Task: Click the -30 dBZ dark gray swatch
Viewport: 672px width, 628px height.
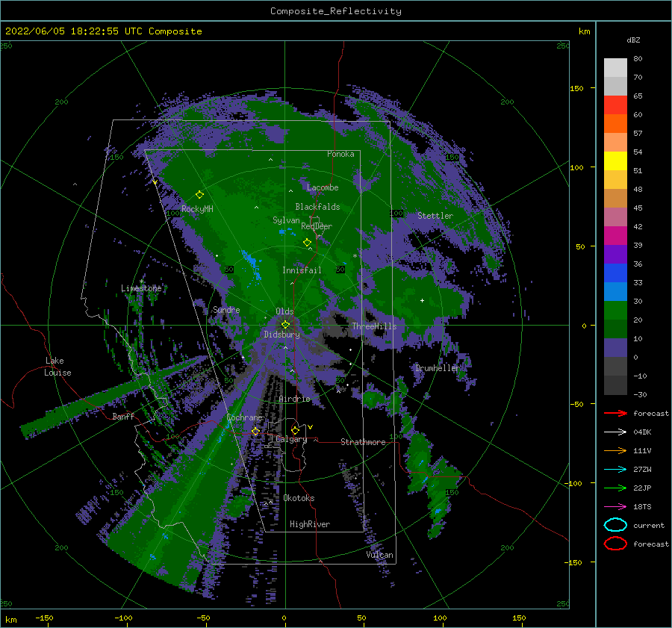Action: 615,385
